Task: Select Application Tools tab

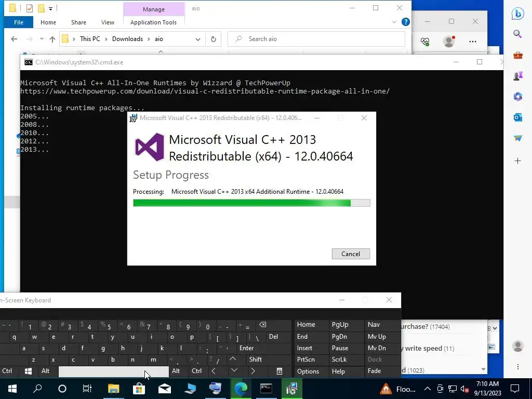Action: click(x=153, y=22)
